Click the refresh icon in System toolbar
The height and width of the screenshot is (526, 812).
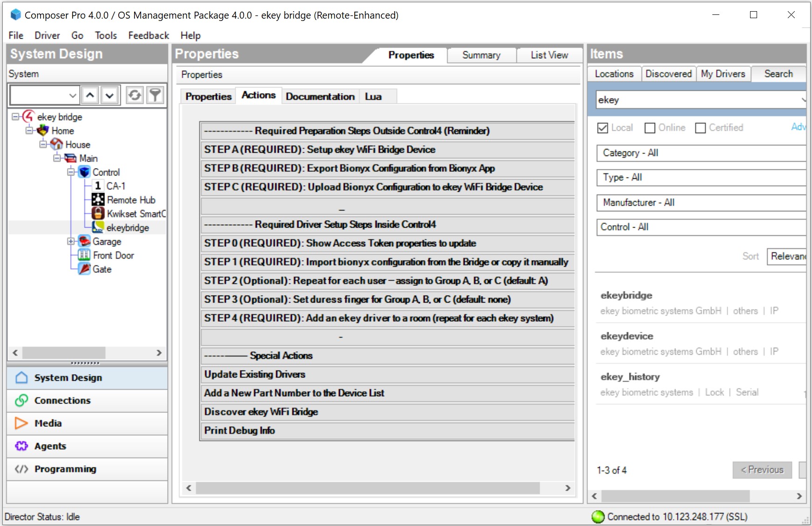[x=135, y=95]
